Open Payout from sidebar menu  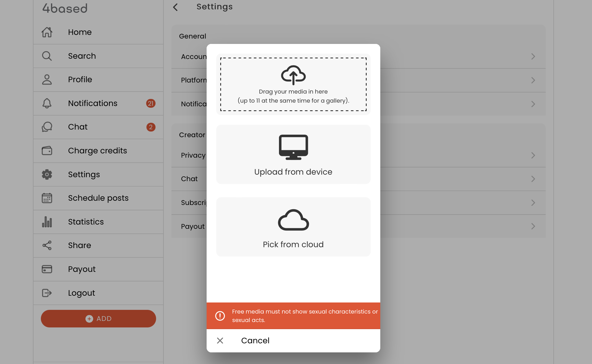(x=82, y=269)
